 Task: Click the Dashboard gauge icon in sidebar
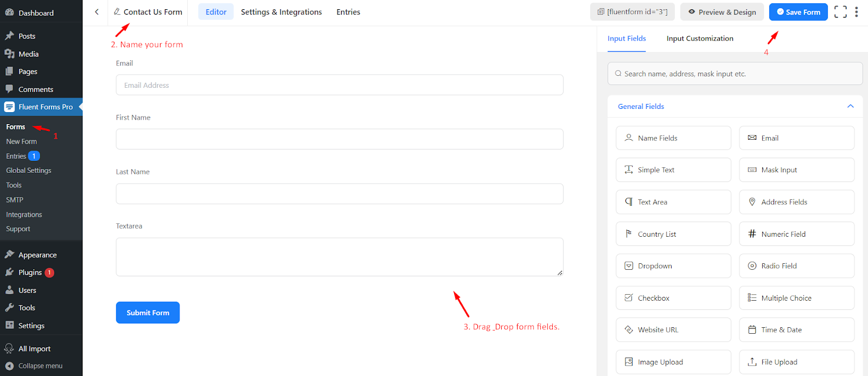9,12
